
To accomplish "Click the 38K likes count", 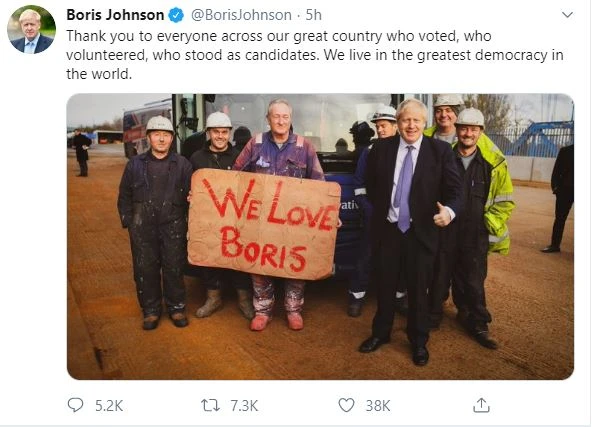I will point(378,406).
